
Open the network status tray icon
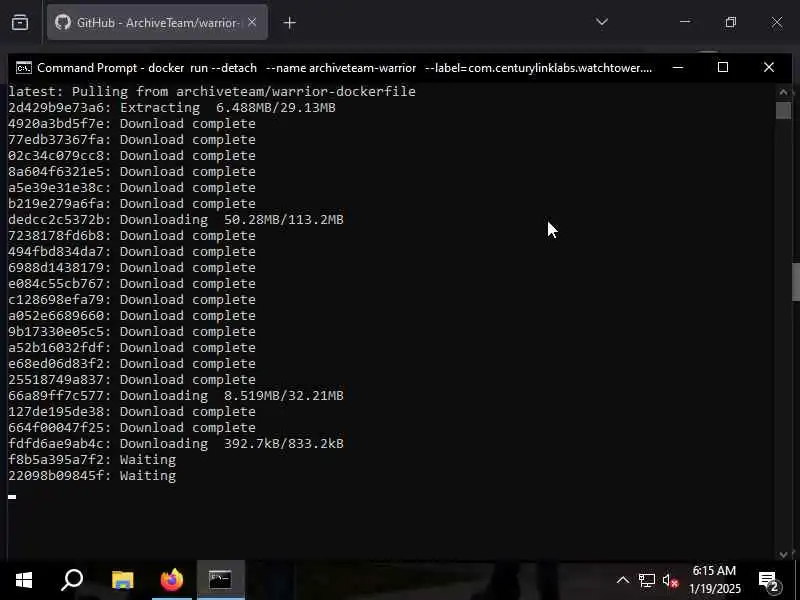(646, 580)
